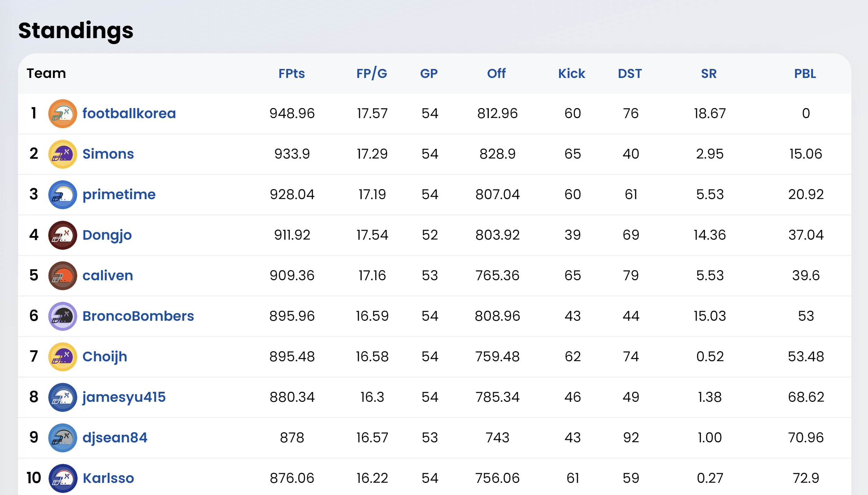Sort by the DST column header
Screen dimensions: 868x495
click(630, 73)
